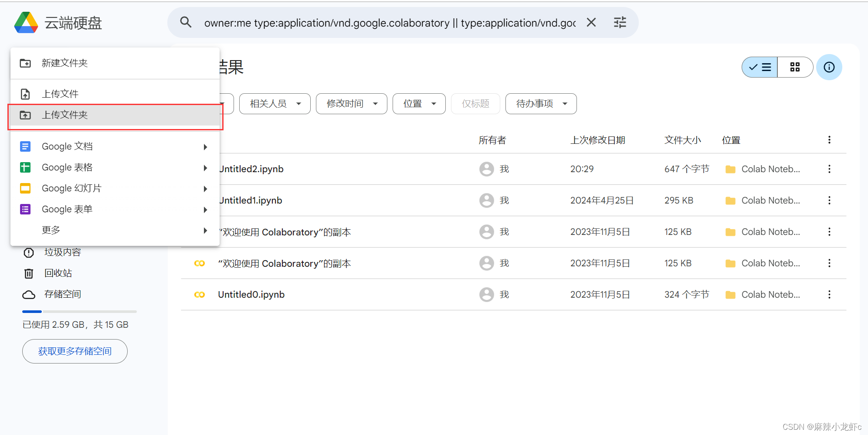This screenshot has width=868, height=435.
Task: Sort by 所有者 column header
Action: (492, 140)
